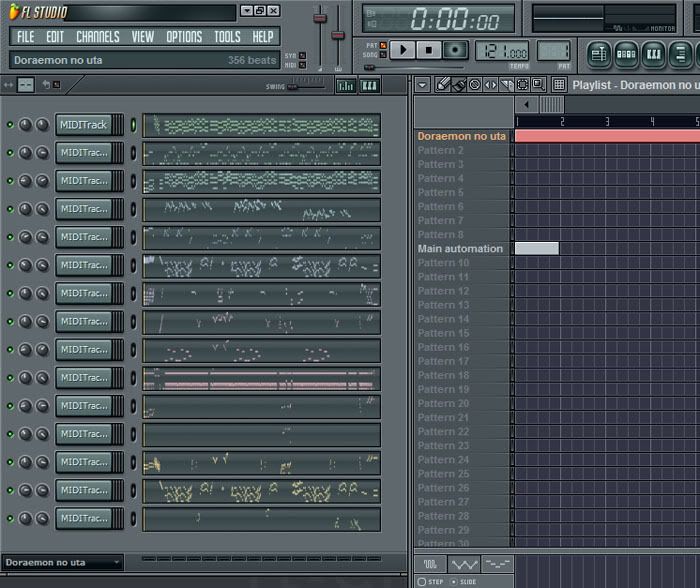Open the channel group selector at channel window bottom
The image size is (700, 588).
(x=62, y=562)
